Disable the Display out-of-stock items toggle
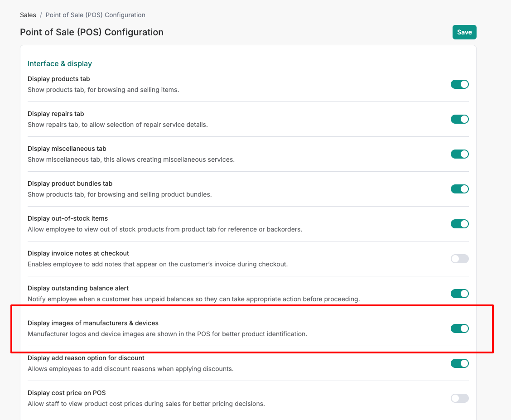This screenshot has height=420, width=511. (x=459, y=224)
